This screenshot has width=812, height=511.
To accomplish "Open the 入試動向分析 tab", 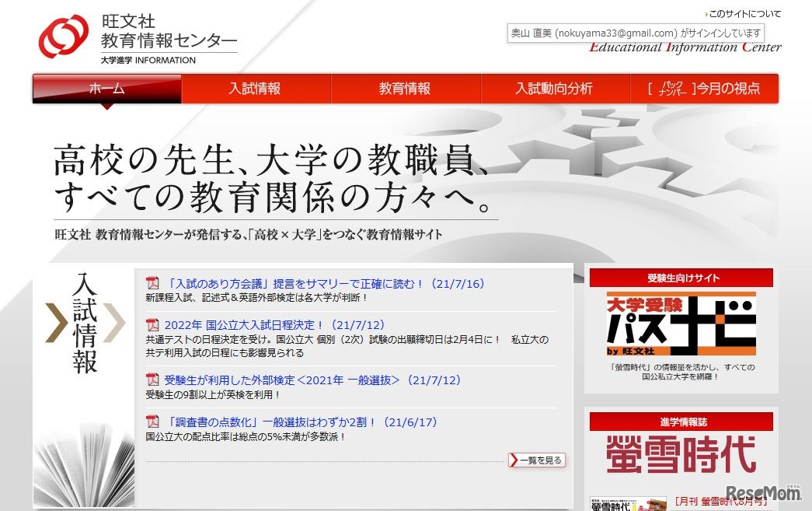I will [x=554, y=89].
